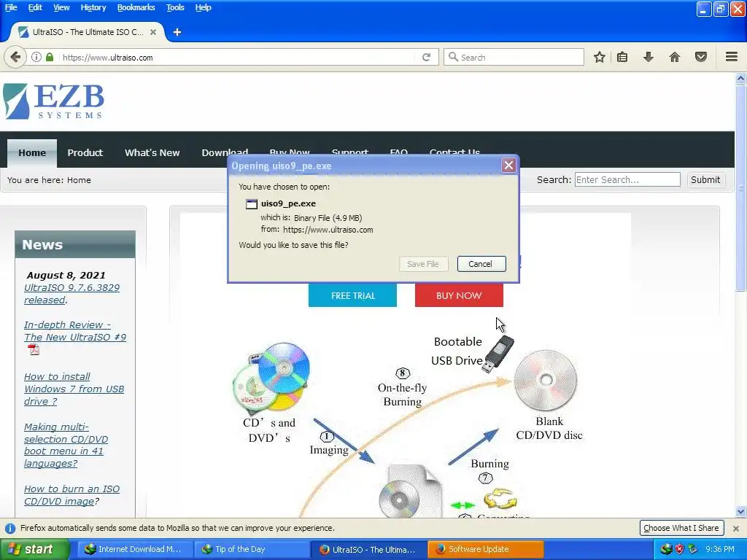This screenshot has height=560, width=747.
Task: Switch to Tip of the Day taskbar item
Action: coord(252,549)
